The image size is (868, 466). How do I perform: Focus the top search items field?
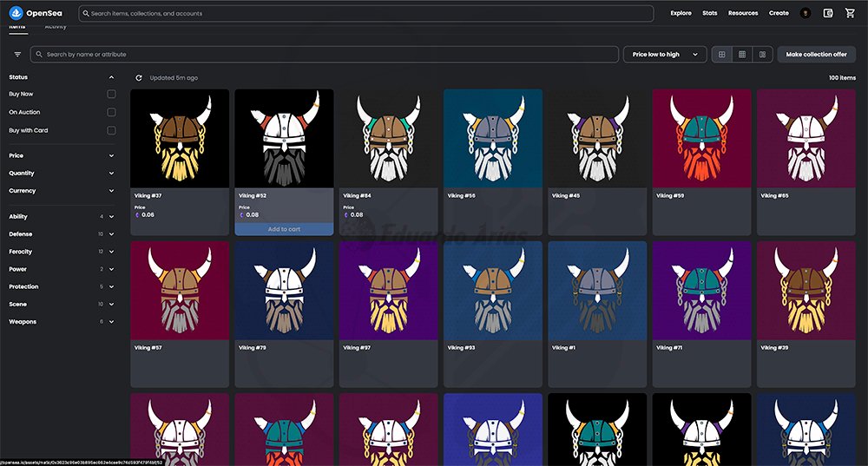366,13
